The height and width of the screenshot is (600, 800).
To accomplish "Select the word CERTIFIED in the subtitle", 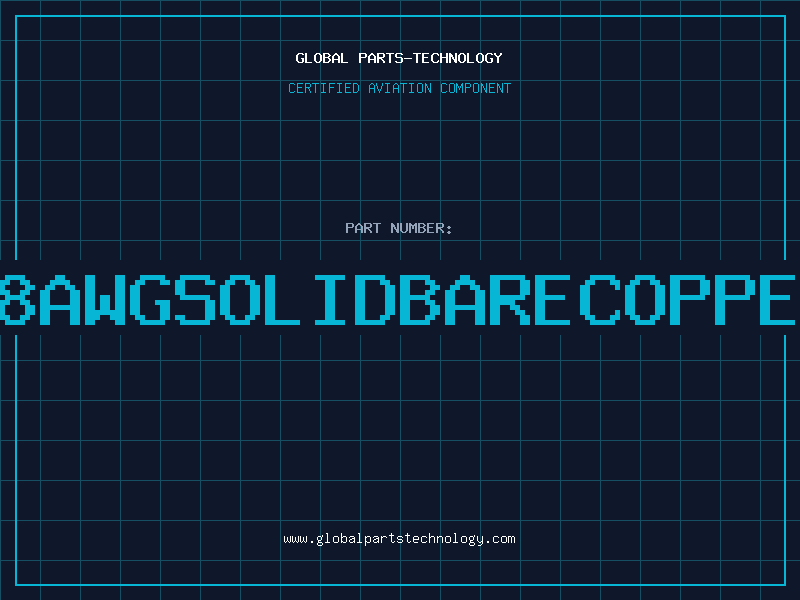I will pyautogui.click(x=323, y=88).
